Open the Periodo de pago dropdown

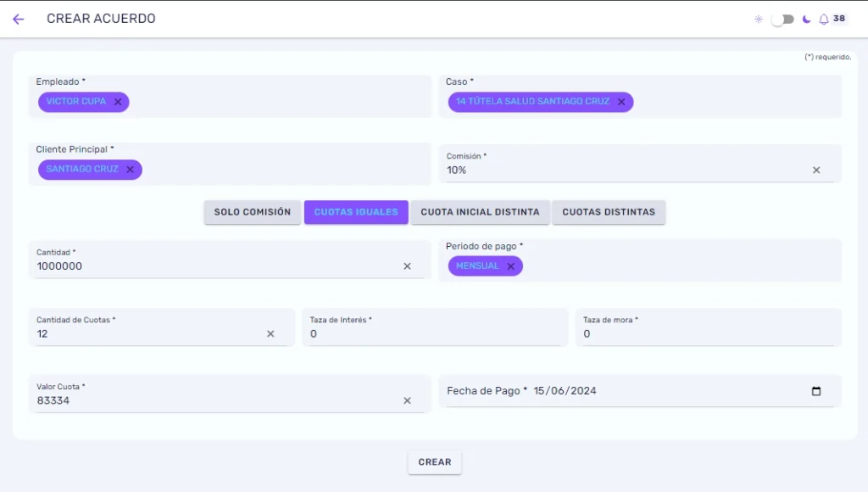tap(640, 260)
